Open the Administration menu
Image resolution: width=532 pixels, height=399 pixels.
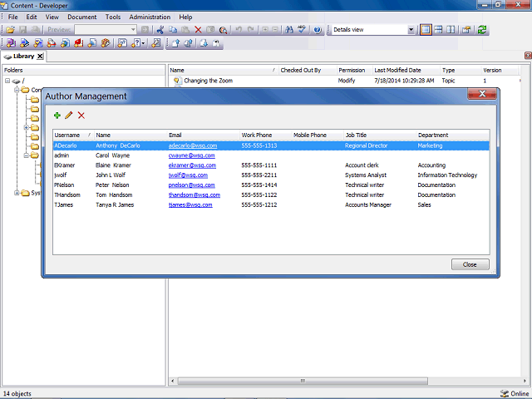click(x=150, y=17)
